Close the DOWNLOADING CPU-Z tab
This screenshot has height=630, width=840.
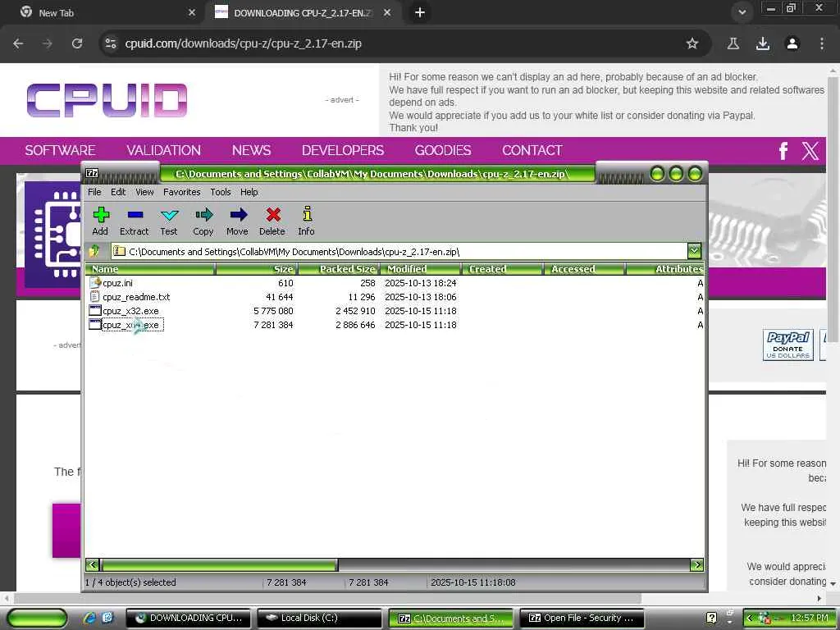pyautogui.click(x=387, y=12)
